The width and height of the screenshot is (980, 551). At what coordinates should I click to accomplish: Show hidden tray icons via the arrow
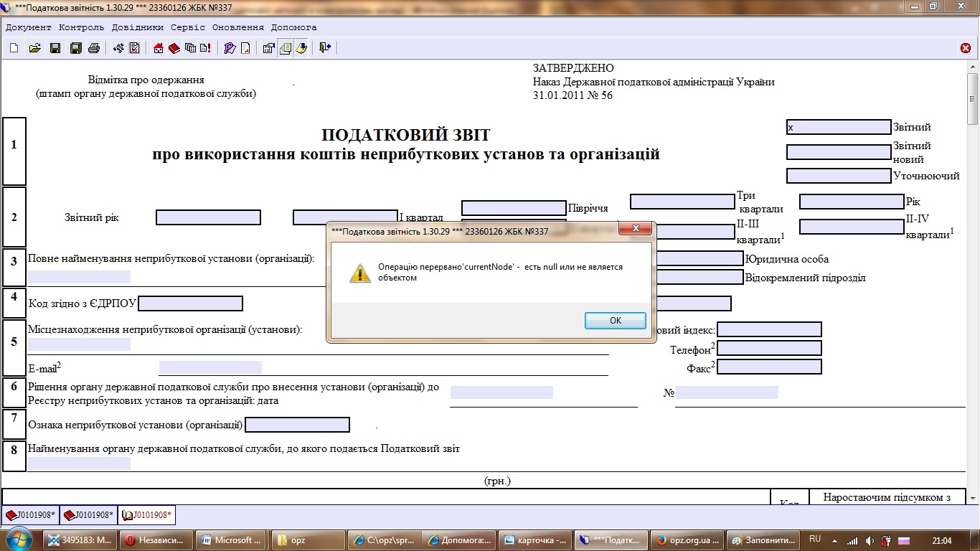point(835,540)
